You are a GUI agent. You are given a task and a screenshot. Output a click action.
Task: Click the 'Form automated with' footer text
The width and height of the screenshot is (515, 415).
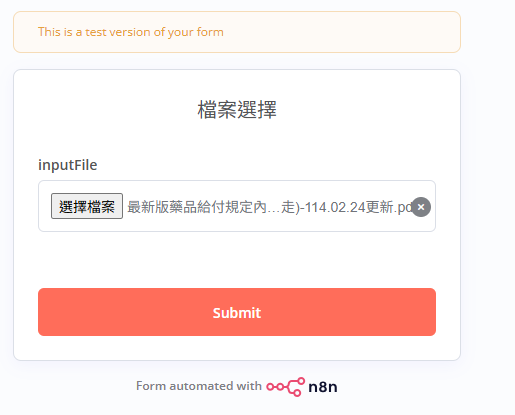[x=199, y=386]
